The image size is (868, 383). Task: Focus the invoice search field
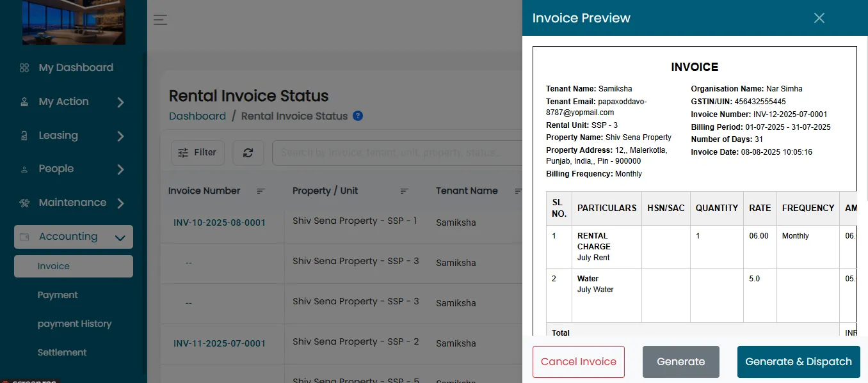coord(398,153)
